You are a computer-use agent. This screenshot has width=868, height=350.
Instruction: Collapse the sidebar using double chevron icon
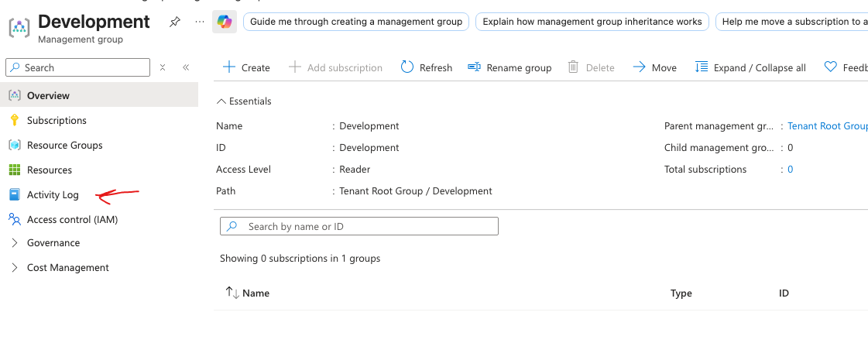click(186, 67)
